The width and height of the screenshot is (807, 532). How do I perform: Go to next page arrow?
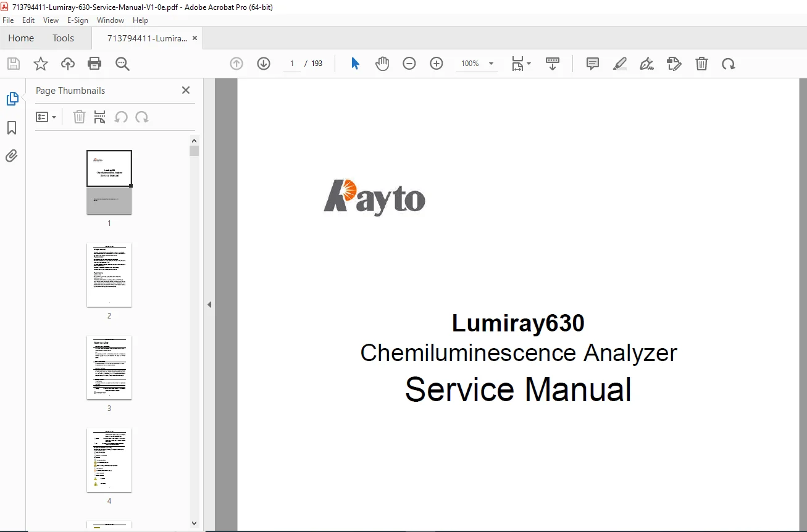pos(264,64)
